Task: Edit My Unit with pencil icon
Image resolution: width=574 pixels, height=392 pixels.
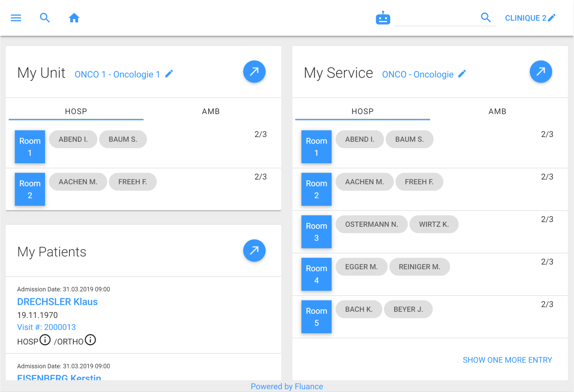Action: (169, 74)
